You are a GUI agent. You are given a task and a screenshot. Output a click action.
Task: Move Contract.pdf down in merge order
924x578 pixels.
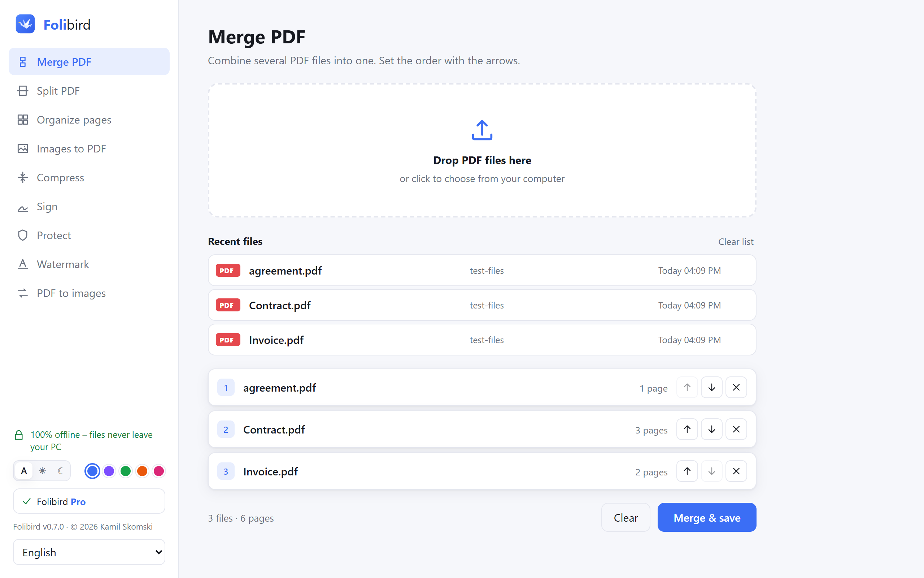pos(711,429)
